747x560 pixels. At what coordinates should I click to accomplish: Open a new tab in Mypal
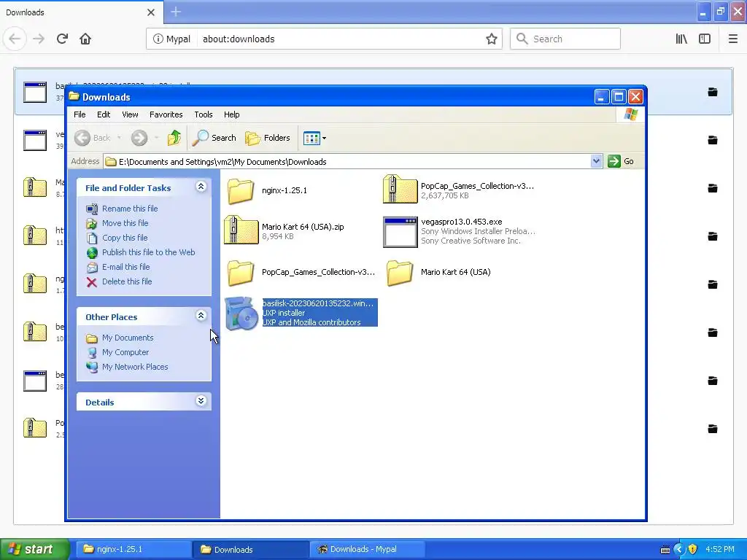(x=176, y=12)
